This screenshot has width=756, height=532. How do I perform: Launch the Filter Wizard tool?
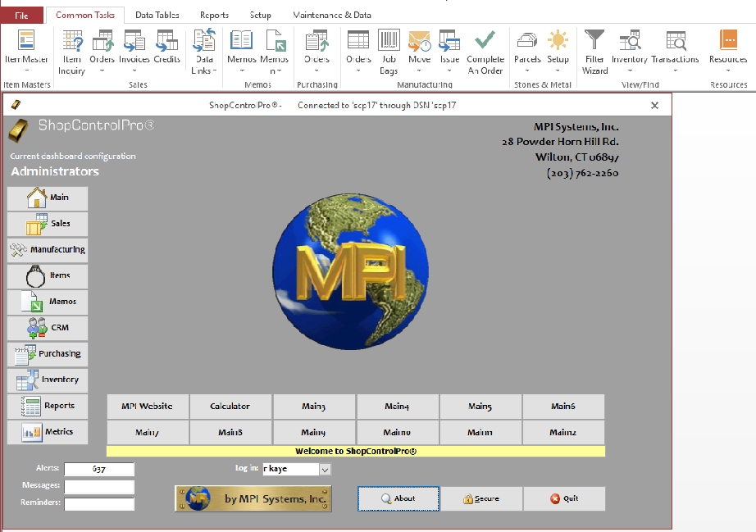pos(594,50)
